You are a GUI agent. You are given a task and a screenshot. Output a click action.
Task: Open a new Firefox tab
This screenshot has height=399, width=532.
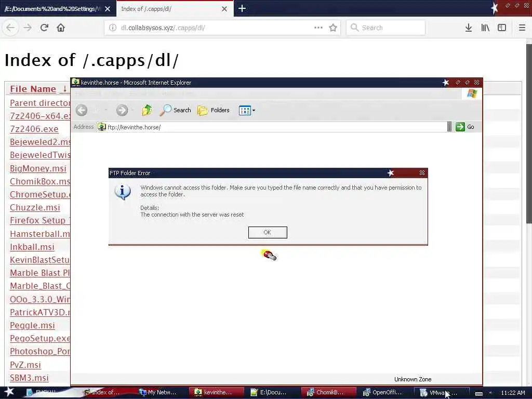pyautogui.click(x=242, y=8)
